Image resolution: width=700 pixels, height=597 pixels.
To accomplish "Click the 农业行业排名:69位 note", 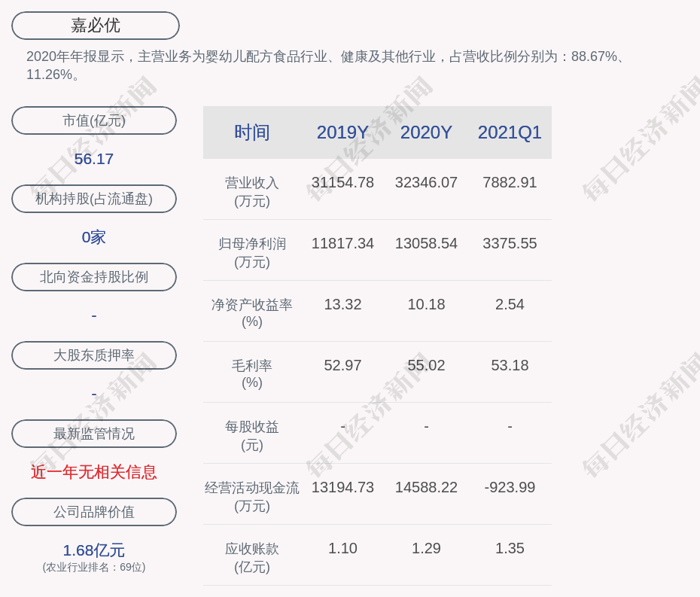I will click(94, 567).
